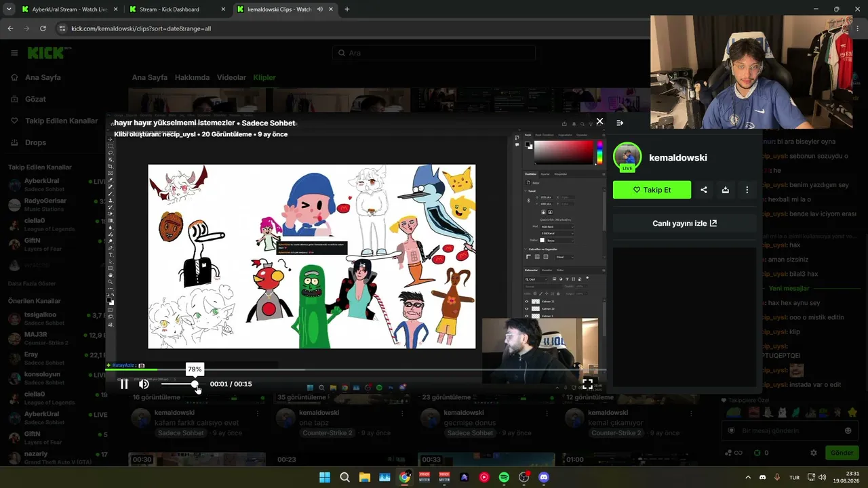Viewport: 868px width, 488px height.
Task: Open the browser tab search dropdown
Action: pos(9,9)
